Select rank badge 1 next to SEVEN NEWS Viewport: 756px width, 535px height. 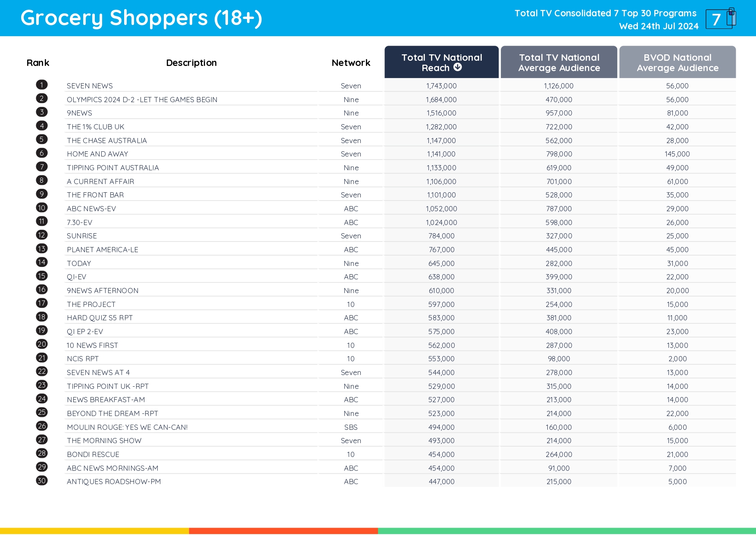pos(41,84)
